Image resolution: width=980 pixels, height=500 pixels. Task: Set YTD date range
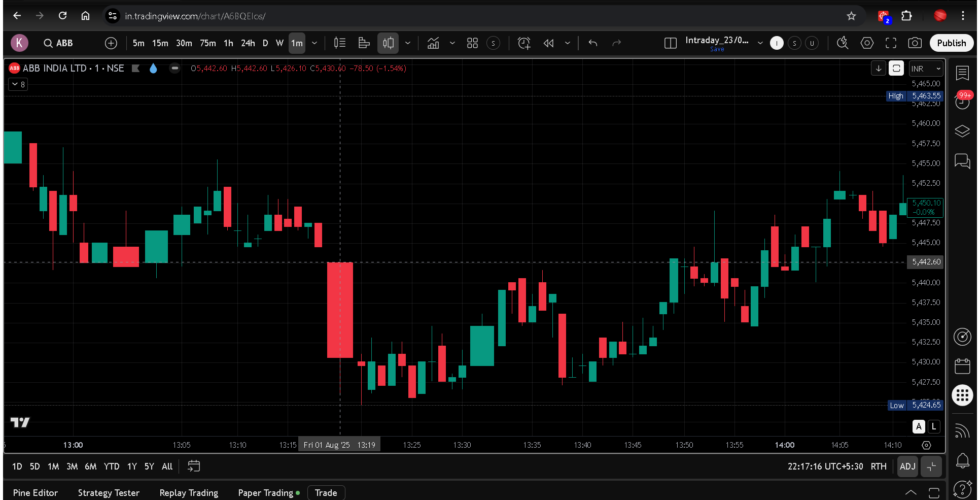pyautogui.click(x=112, y=466)
